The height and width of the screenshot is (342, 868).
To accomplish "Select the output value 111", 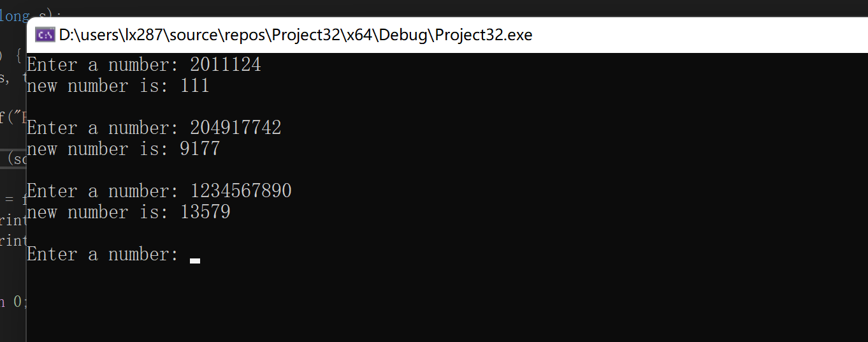I will (x=195, y=86).
